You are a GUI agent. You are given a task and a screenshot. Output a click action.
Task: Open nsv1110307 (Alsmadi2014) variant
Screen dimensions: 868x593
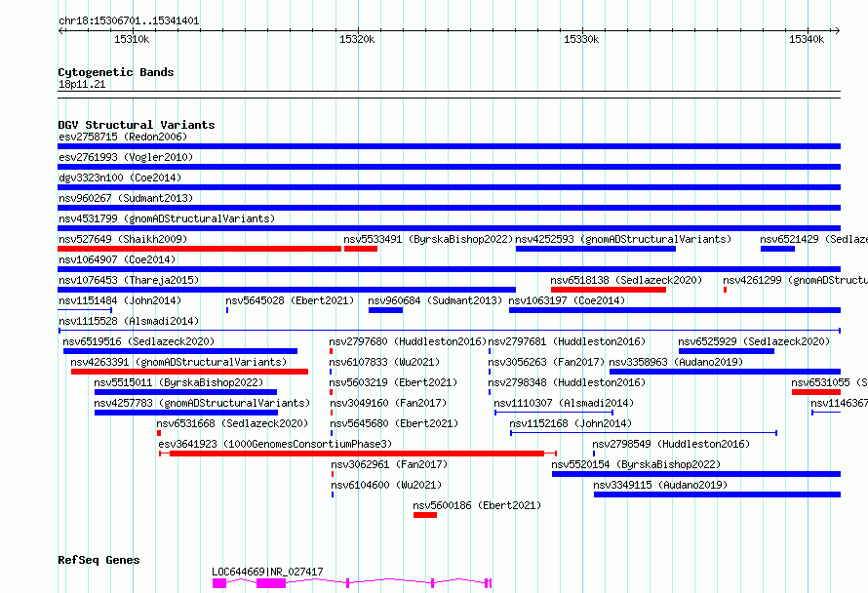(564, 403)
